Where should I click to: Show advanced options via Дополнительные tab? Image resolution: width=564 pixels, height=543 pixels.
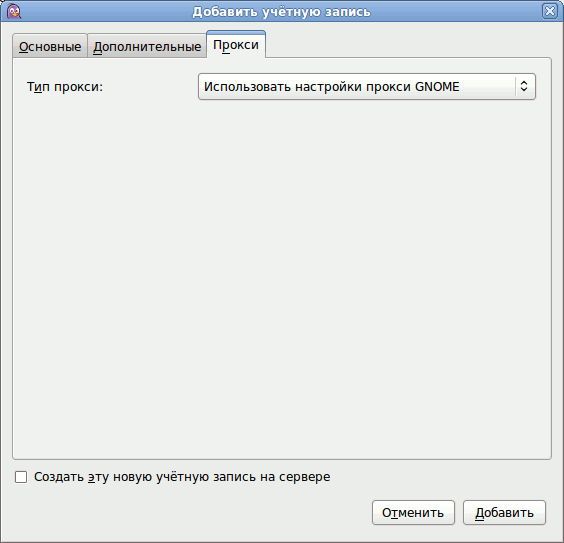click(147, 46)
